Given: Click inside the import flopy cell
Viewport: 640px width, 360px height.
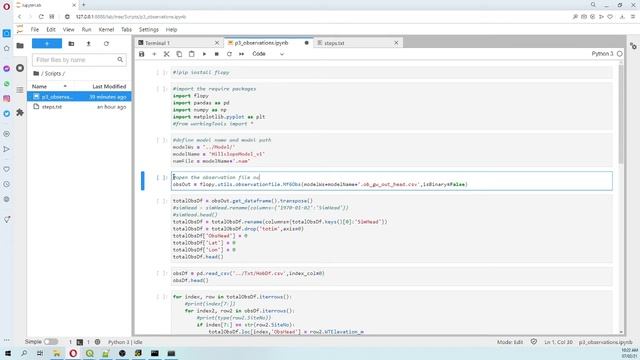Looking at the screenshot, I should pyautogui.click(x=391, y=106).
